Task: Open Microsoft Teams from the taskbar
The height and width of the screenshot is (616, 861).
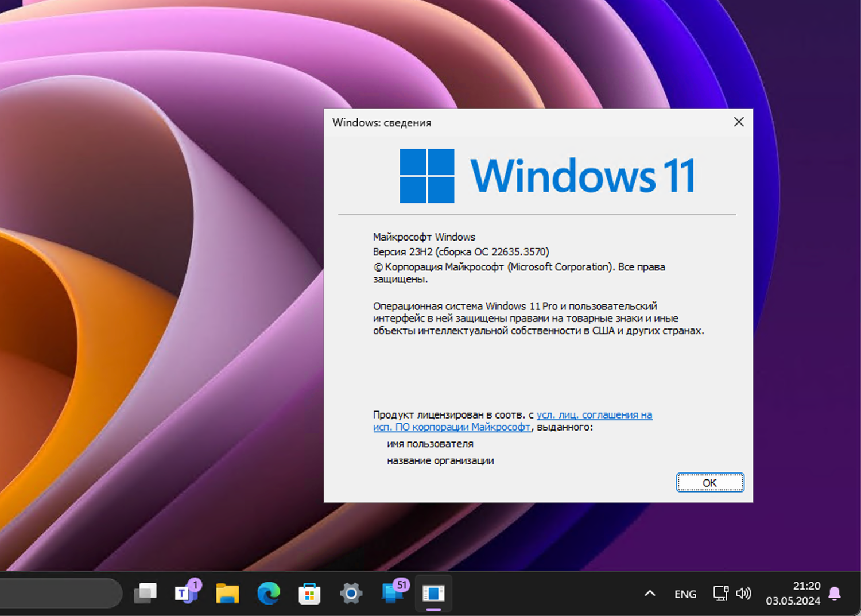Action: [187, 592]
